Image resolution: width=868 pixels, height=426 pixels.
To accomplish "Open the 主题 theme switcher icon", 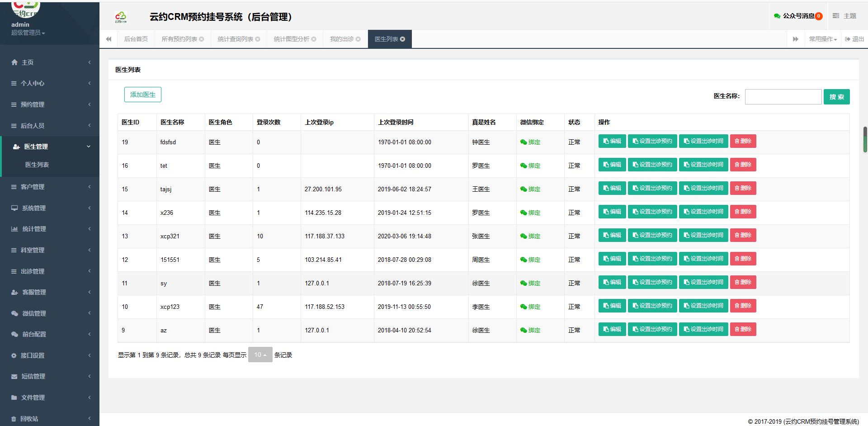I will (836, 16).
